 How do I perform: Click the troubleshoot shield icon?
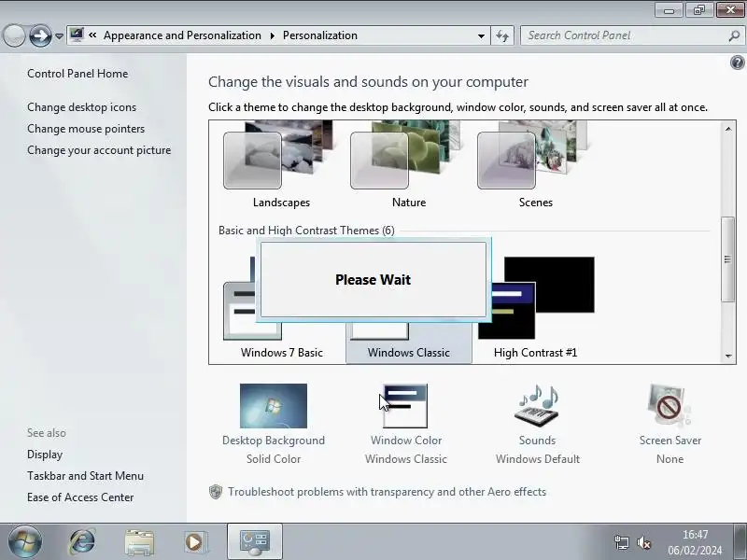216,492
